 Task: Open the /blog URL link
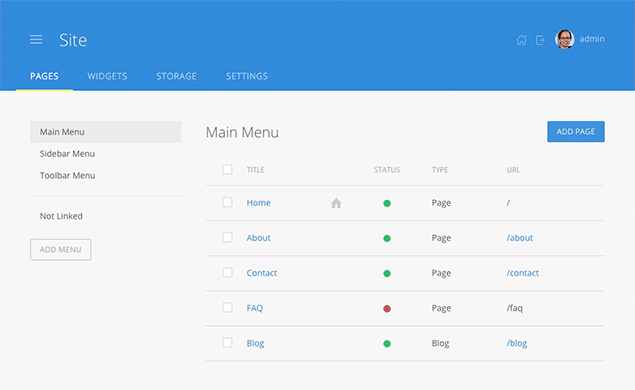pos(517,343)
